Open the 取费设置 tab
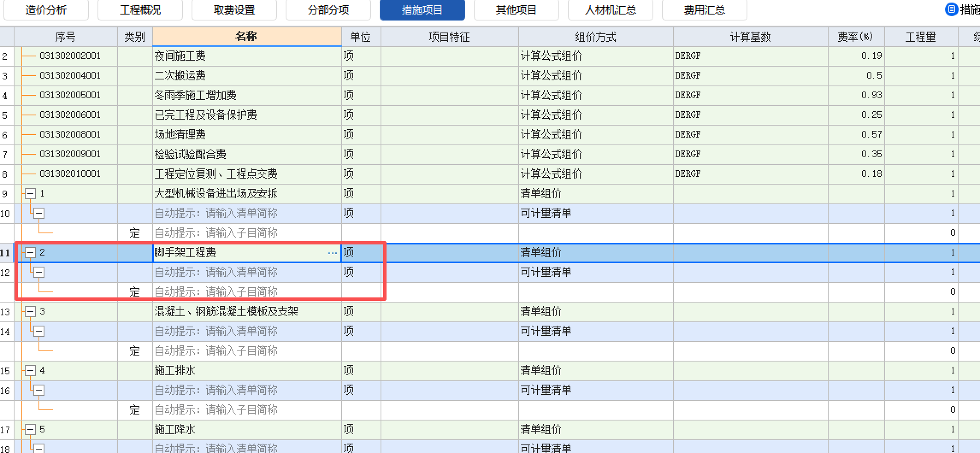 234,10
